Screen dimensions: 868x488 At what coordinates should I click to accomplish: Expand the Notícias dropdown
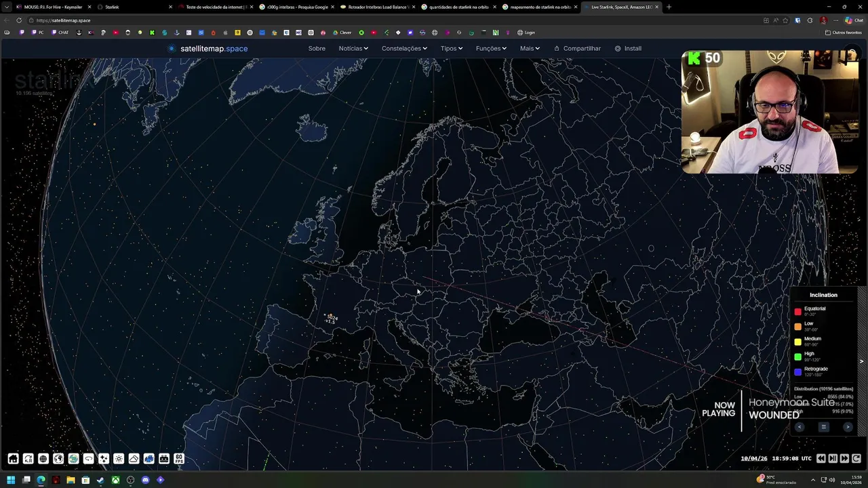353,48
